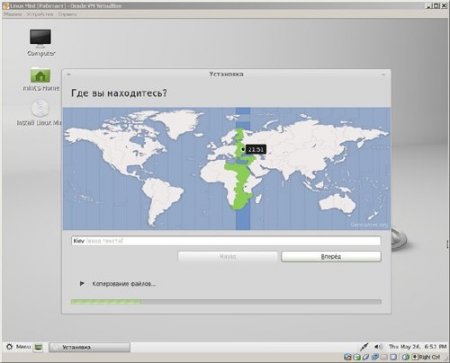Open the Computer desktop icon
450x363 pixels.
tap(40, 42)
